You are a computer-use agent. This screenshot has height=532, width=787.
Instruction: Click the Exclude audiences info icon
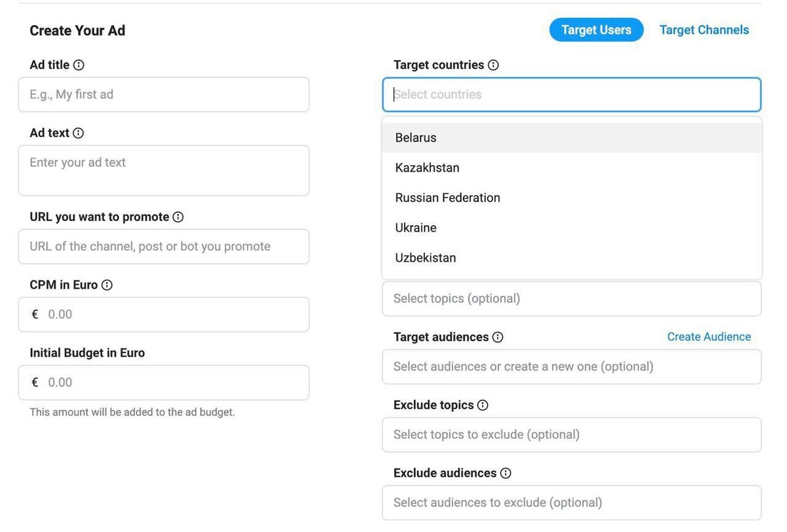click(x=506, y=474)
